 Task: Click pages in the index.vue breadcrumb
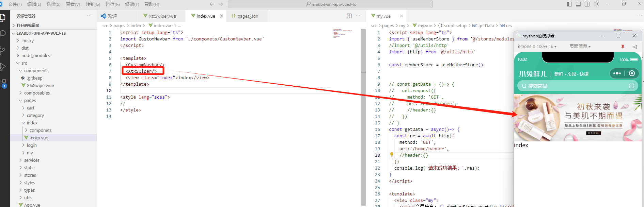tap(119, 25)
